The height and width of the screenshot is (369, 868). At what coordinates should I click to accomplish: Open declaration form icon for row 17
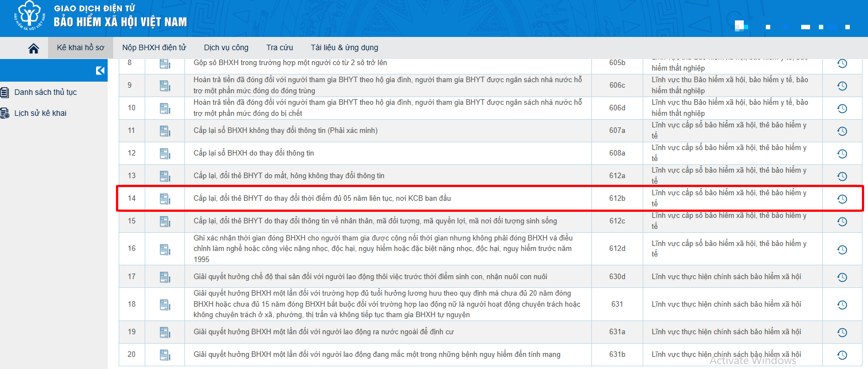165,277
